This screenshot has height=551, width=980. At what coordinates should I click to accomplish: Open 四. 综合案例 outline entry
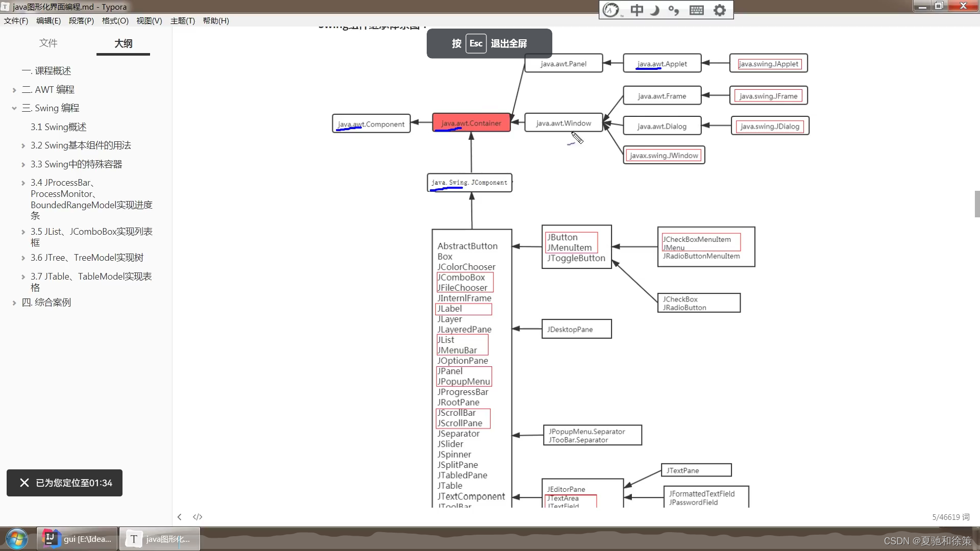46,303
